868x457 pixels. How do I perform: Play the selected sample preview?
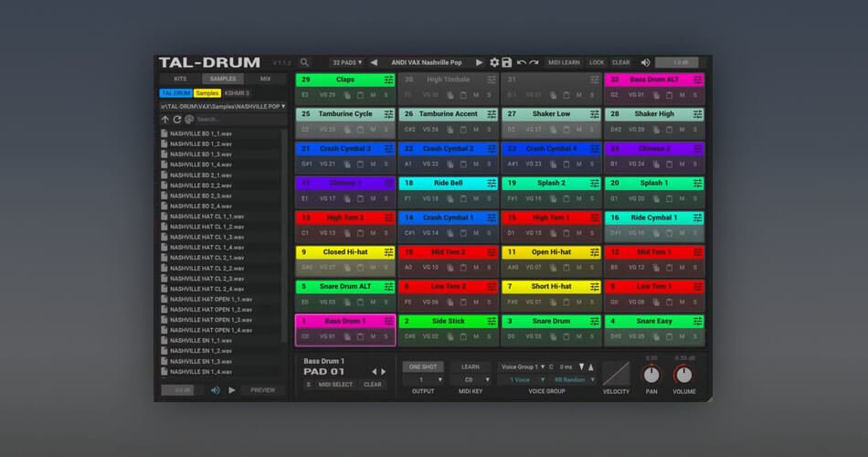(232, 390)
